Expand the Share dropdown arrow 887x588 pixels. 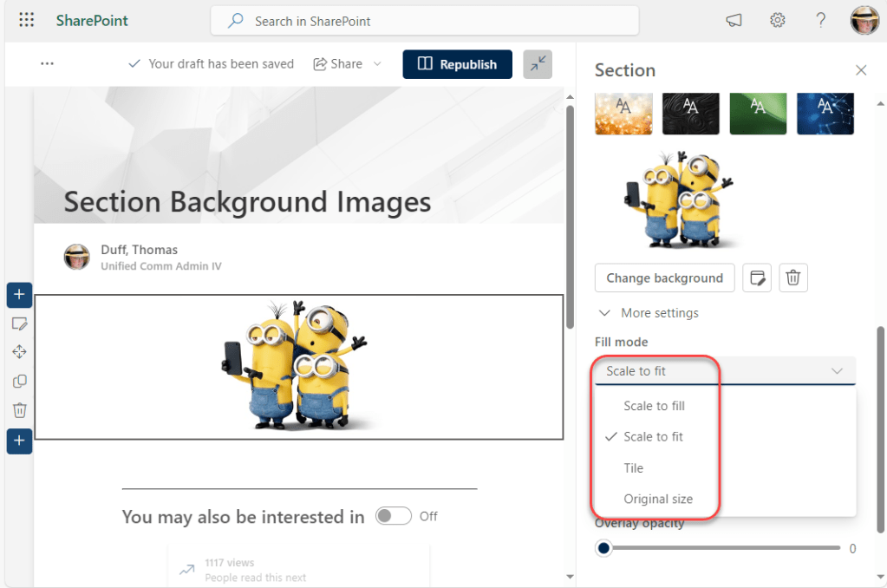tap(377, 64)
